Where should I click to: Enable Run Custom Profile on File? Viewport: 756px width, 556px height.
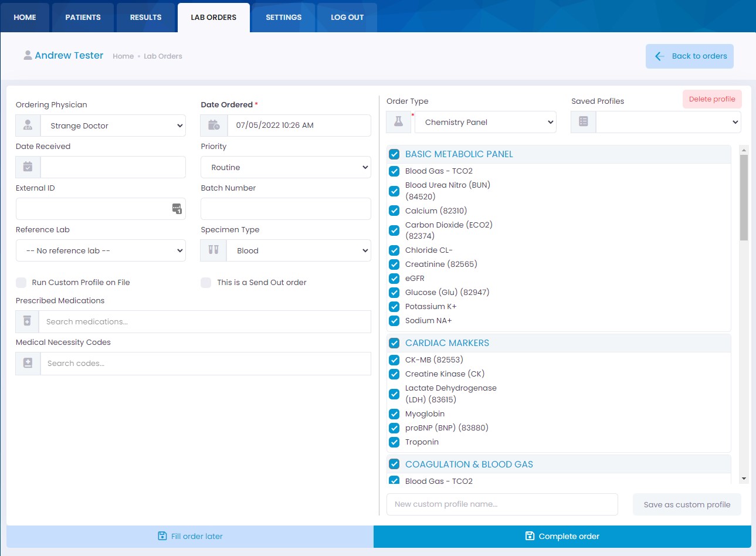(21, 282)
